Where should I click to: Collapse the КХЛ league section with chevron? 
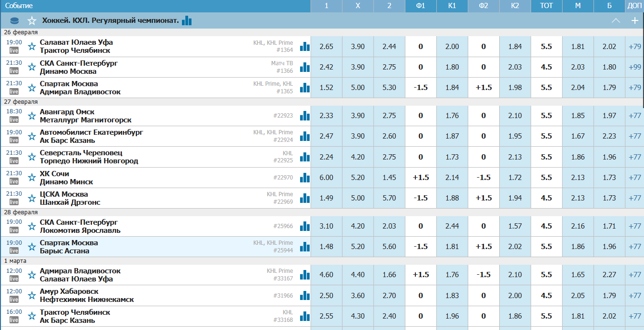[x=616, y=20]
